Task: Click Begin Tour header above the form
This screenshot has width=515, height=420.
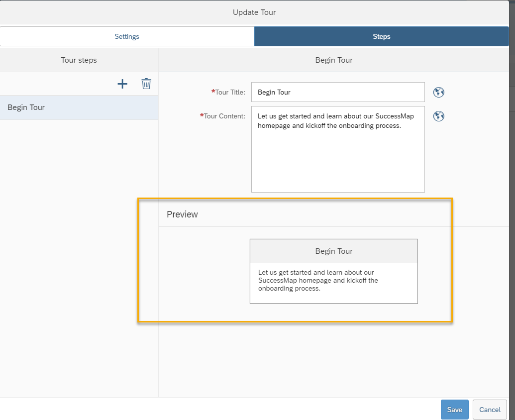Action: coord(334,60)
